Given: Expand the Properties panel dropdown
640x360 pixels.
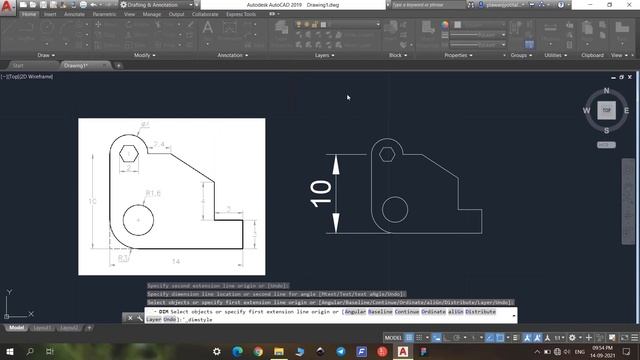Looking at the screenshot, I should tap(458, 55).
